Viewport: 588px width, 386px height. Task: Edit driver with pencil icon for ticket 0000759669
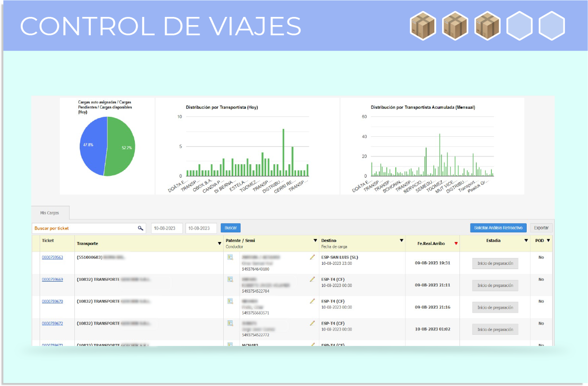click(312, 279)
